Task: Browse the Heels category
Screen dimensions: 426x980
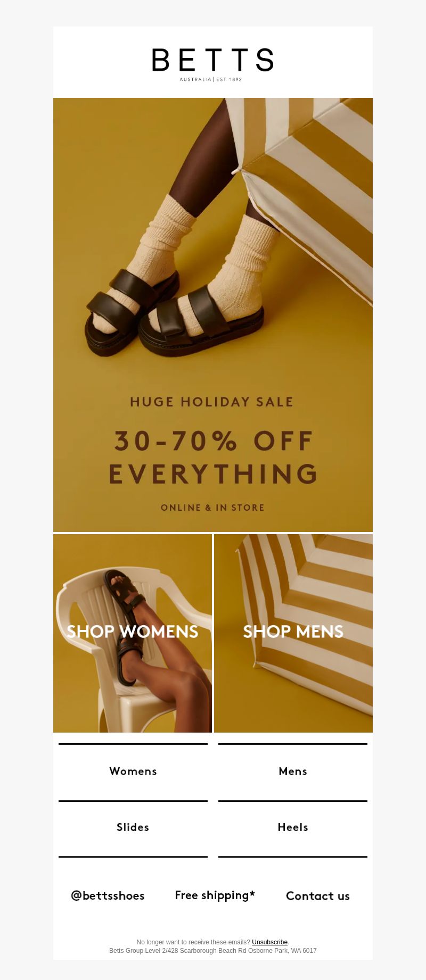Action: 293,827
